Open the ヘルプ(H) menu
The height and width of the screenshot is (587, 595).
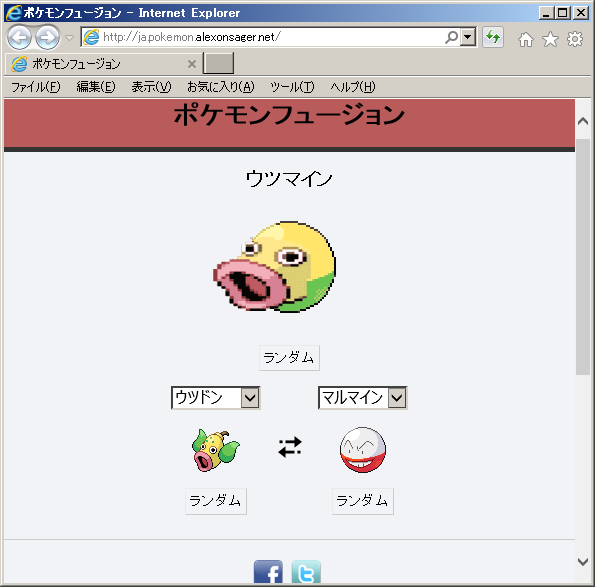pyautogui.click(x=353, y=87)
